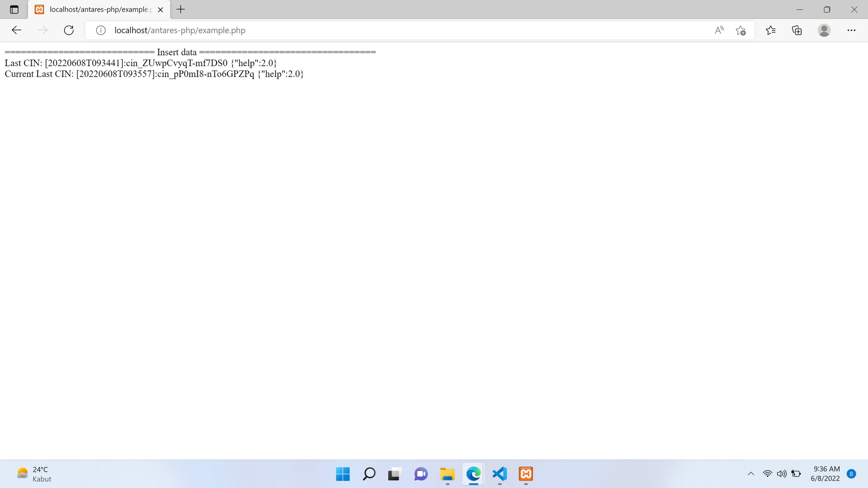The width and height of the screenshot is (868, 488).
Task: Select the localhost/antares-php/example tab
Action: click(99, 9)
